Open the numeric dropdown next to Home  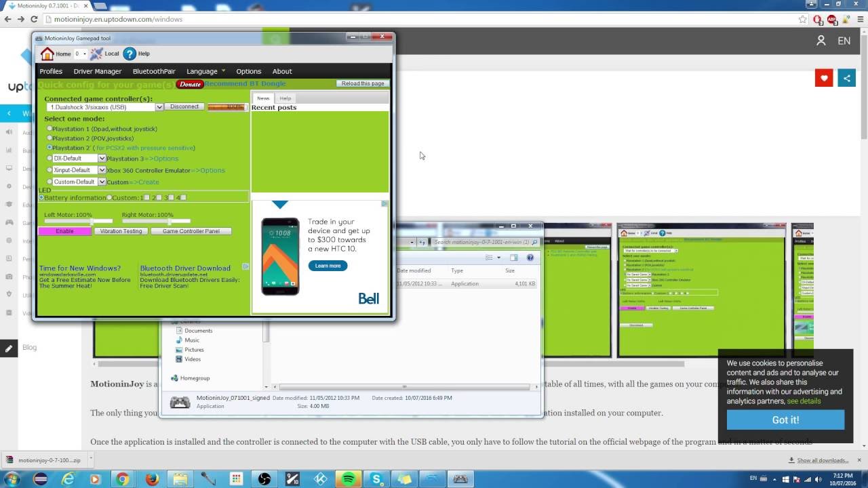[85, 54]
